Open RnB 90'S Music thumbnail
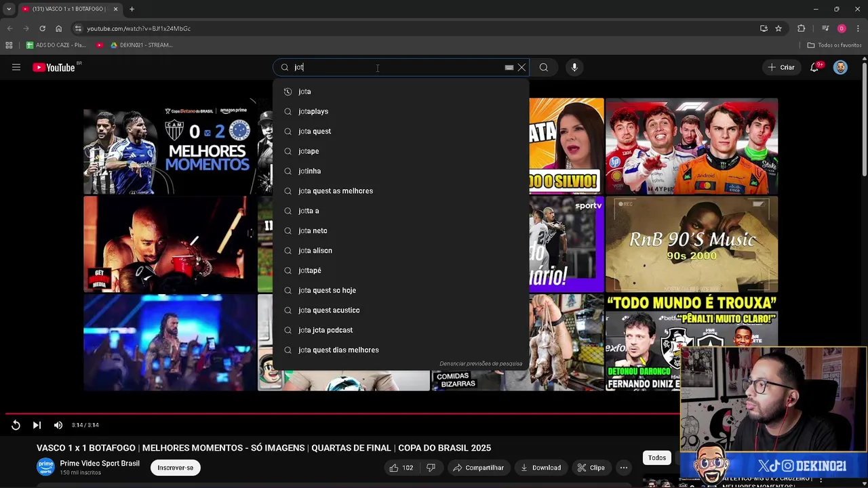The height and width of the screenshot is (488, 868). coord(692,244)
